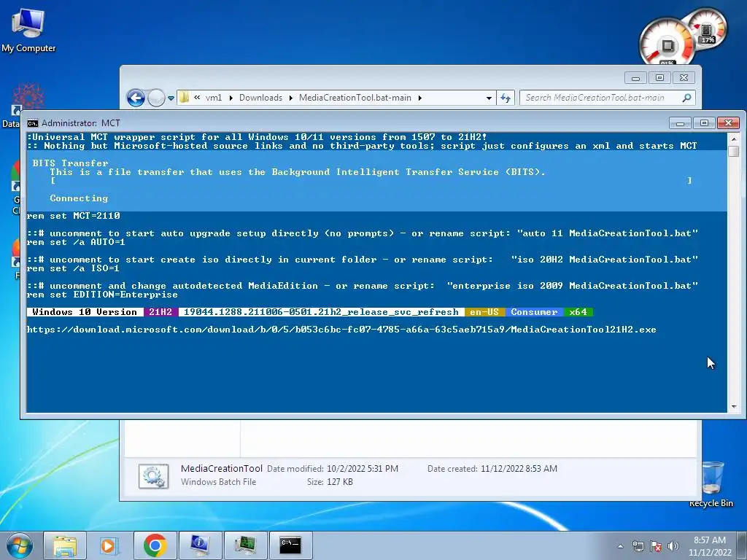
Task: Open Windows Explorer from the taskbar
Action: click(65, 545)
